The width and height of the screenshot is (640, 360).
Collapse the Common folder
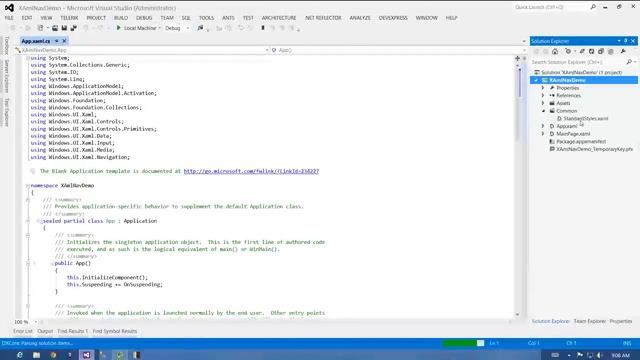543,111
